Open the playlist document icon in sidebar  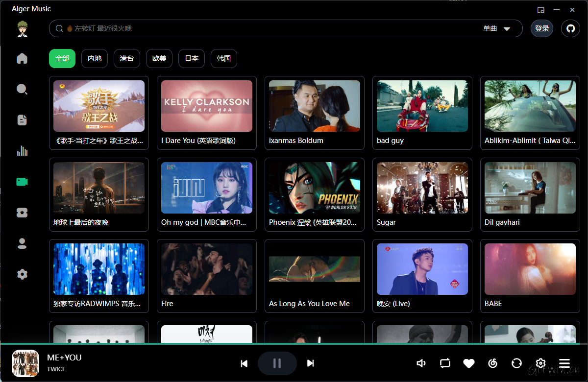22,120
